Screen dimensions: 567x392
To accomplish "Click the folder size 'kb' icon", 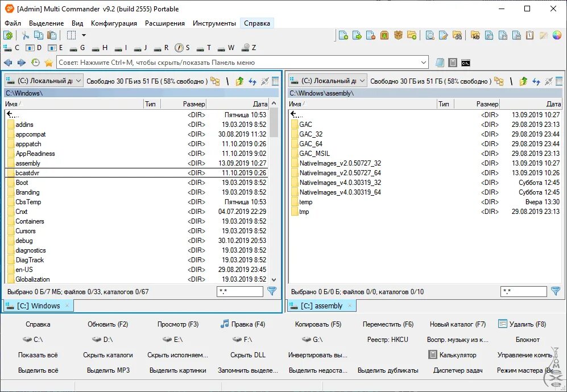I will [475, 35].
